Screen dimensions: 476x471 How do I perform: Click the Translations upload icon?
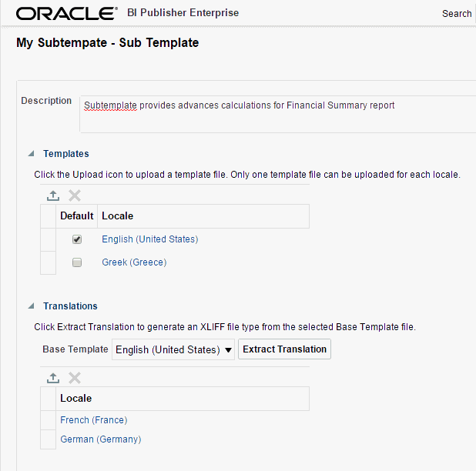click(x=53, y=378)
